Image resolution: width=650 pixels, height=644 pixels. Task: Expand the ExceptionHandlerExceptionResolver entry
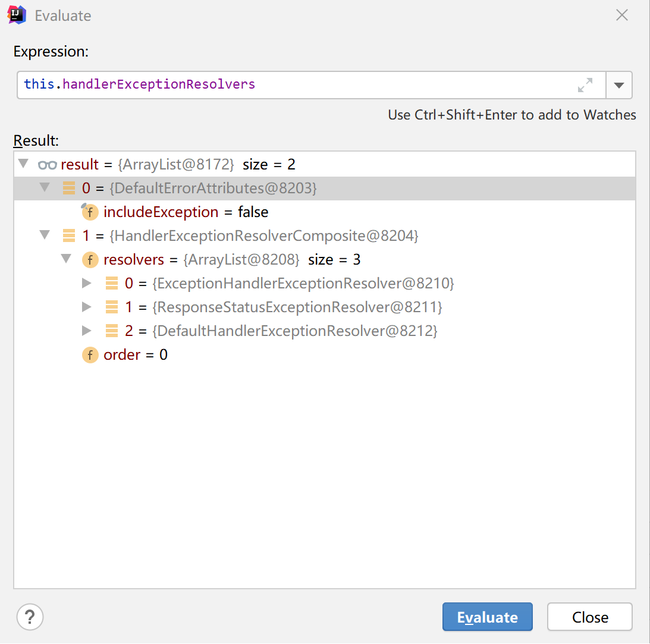pyautogui.click(x=87, y=283)
